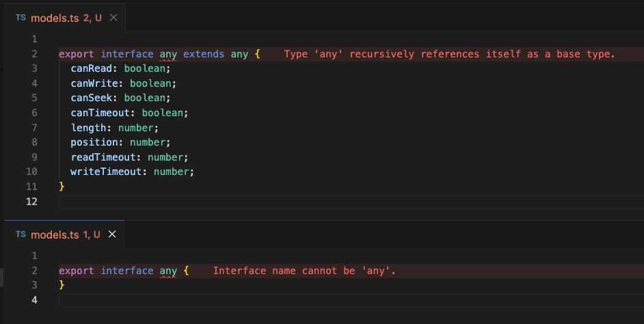Click the empty line 12 in the editor
644x324 pixels.
point(273,201)
